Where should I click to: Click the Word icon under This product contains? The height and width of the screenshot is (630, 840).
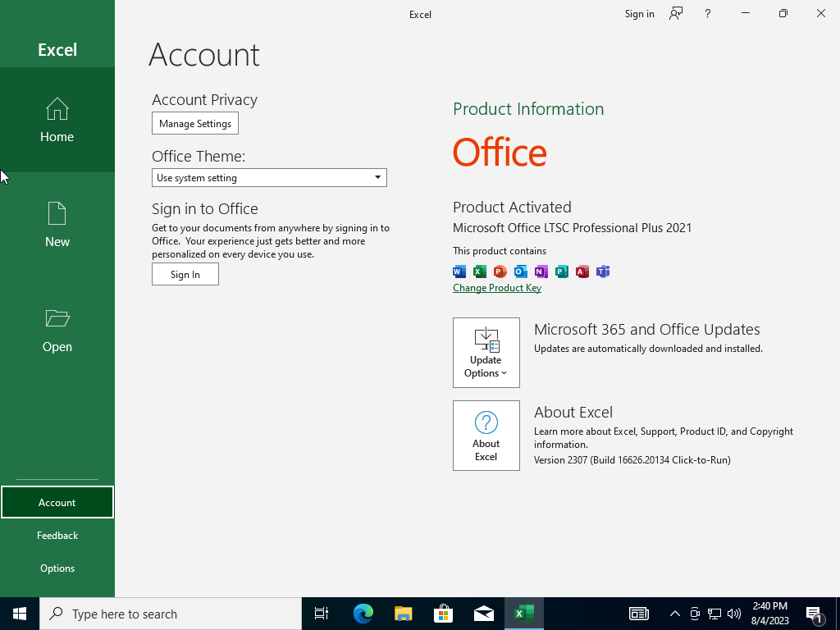coord(459,272)
